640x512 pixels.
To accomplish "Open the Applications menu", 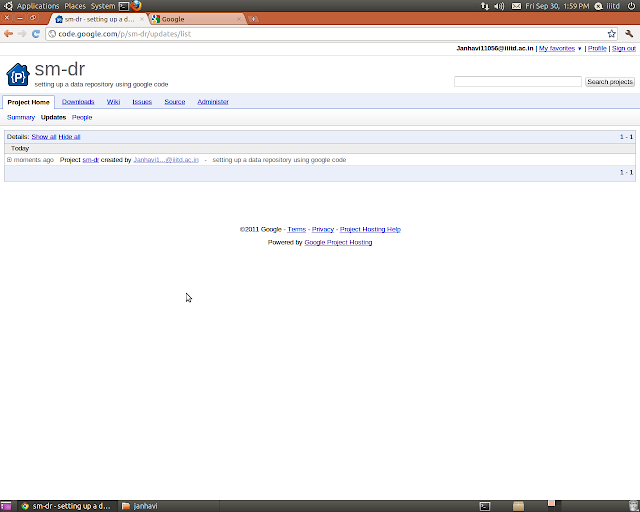I will click(38, 6).
